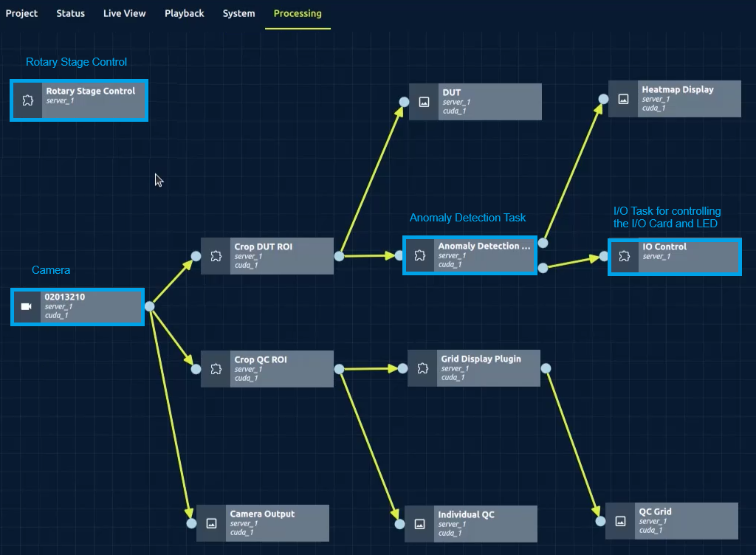Switch to the System tab
Viewport: 756px width, 555px height.
(x=238, y=13)
